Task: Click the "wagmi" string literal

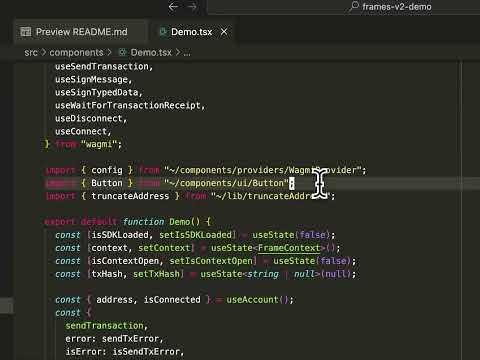Action: click(99, 144)
